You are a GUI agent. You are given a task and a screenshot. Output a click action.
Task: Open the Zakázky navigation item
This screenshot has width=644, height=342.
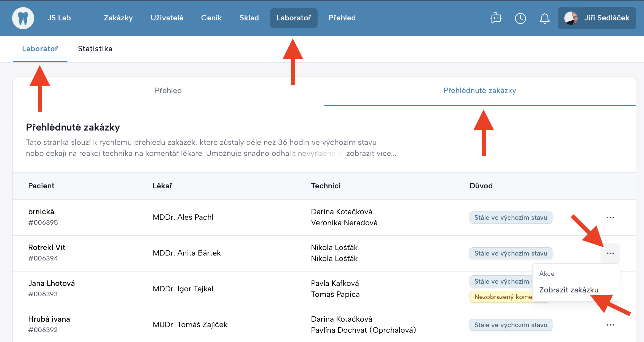[118, 18]
